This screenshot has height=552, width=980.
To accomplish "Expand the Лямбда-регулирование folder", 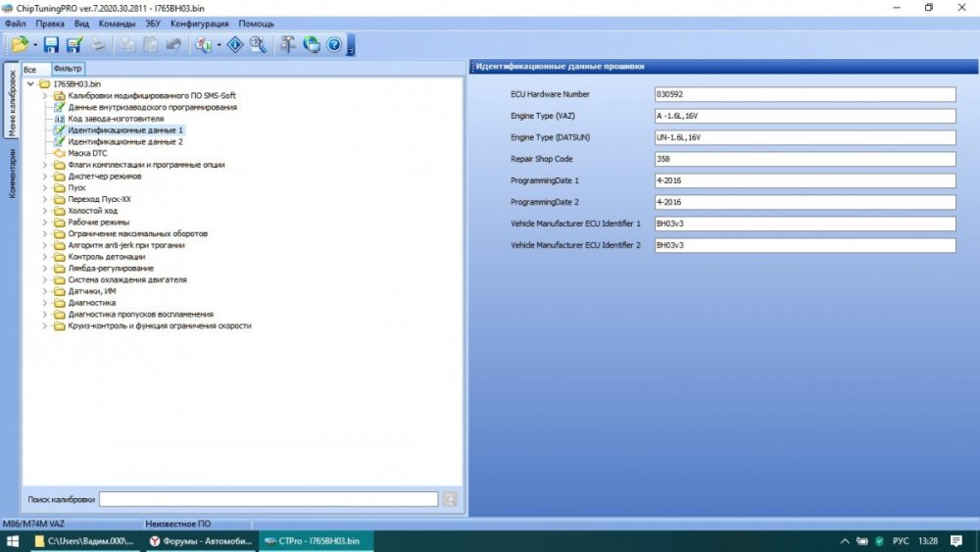I will tap(44, 269).
